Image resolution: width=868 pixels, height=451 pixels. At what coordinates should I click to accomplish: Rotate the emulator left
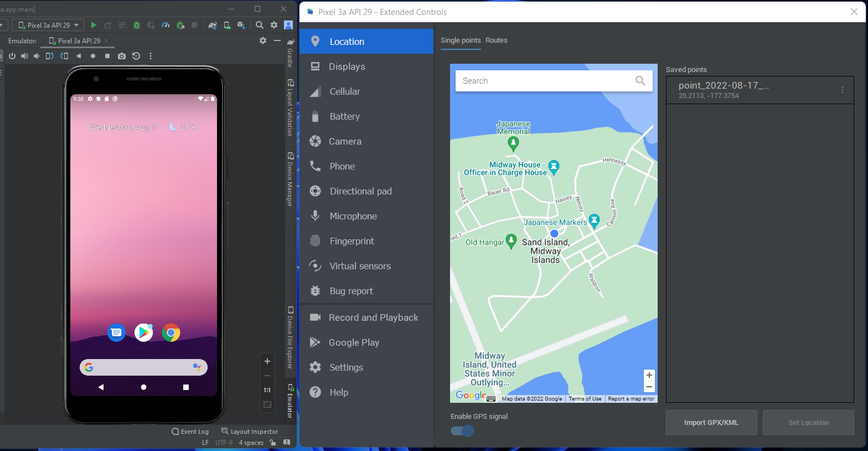50,56
